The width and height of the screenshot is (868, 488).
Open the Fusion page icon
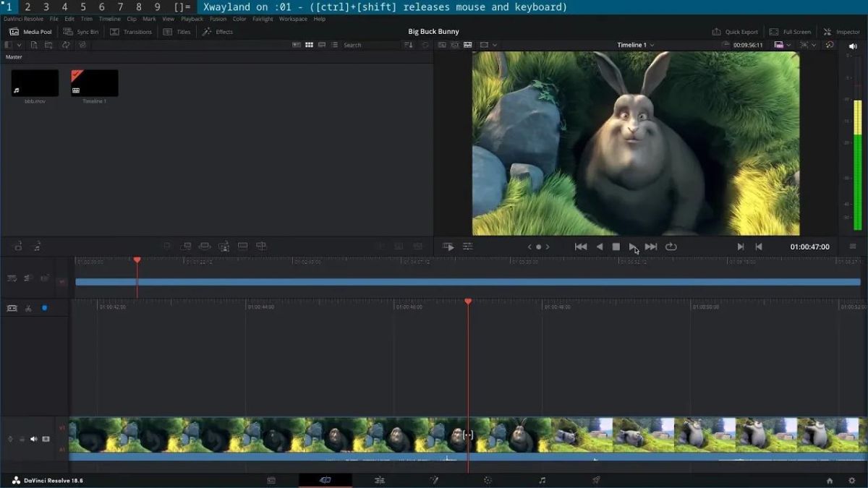click(x=434, y=480)
